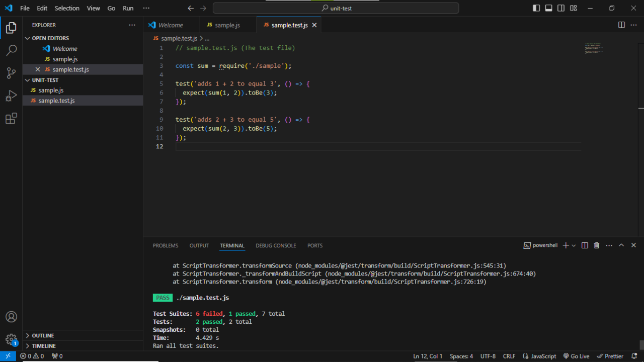This screenshot has height=362, width=644.
Task: Open the notifications bell icon
Action: coord(634,356)
